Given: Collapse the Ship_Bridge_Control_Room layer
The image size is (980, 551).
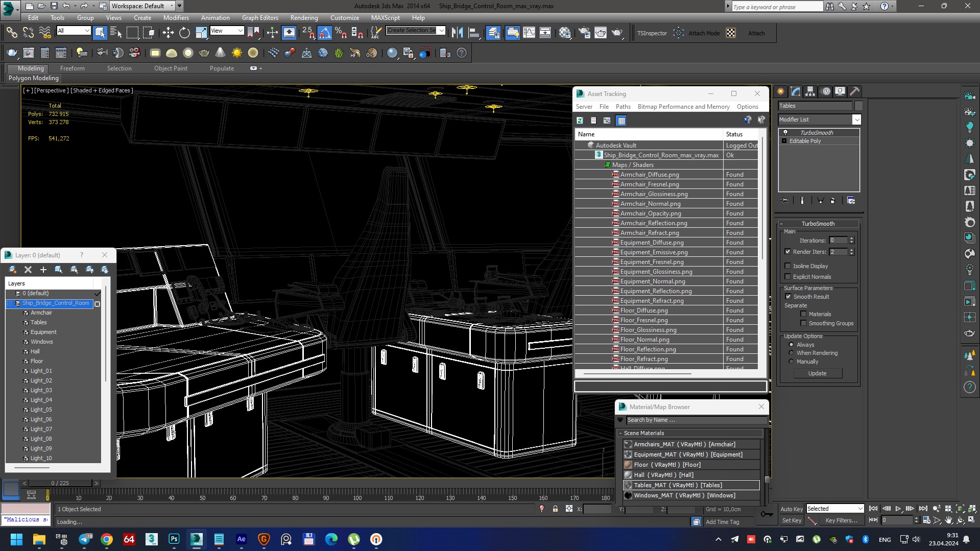Looking at the screenshot, I should pos(9,303).
